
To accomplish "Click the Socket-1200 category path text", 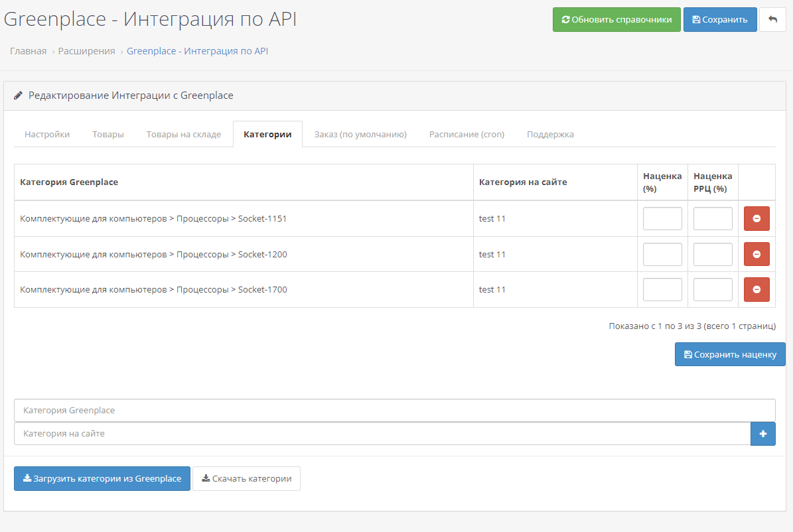I will pyautogui.click(x=153, y=254).
